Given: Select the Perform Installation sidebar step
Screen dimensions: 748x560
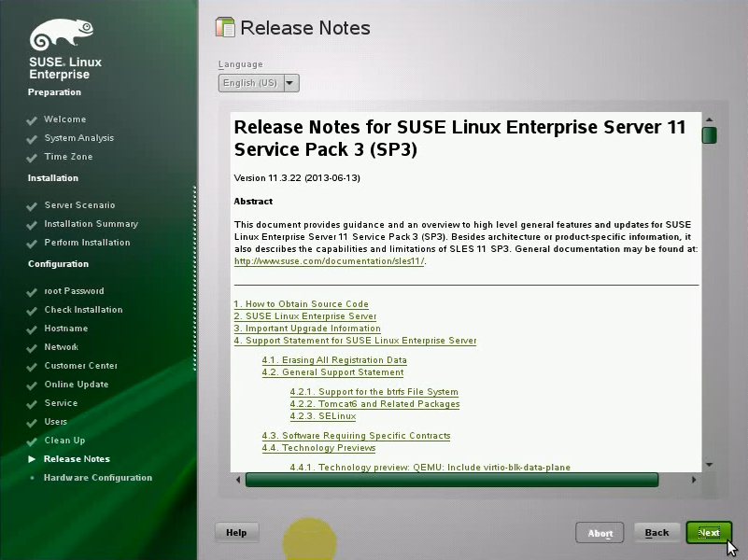Looking at the screenshot, I should pos(87,242).
